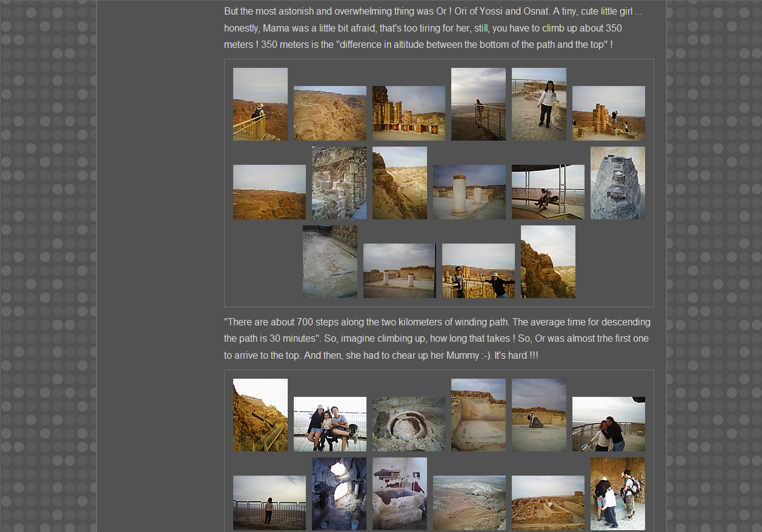Open the stone bath with red wall photo

coord(399,494)
